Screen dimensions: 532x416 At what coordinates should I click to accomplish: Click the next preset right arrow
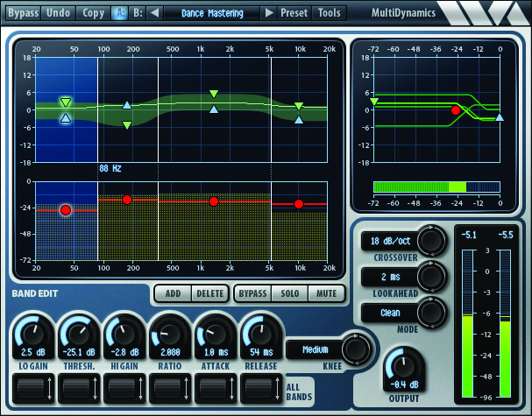click(269, 13)
